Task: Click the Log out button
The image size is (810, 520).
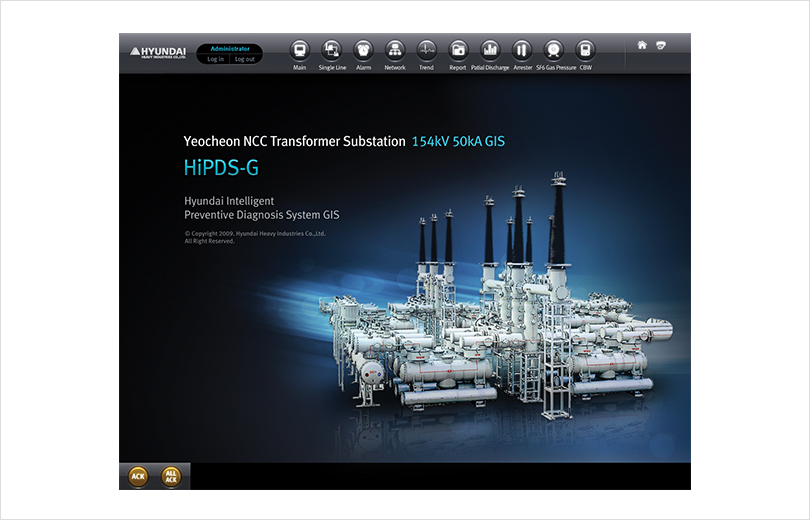Action: tap(245, 59)
